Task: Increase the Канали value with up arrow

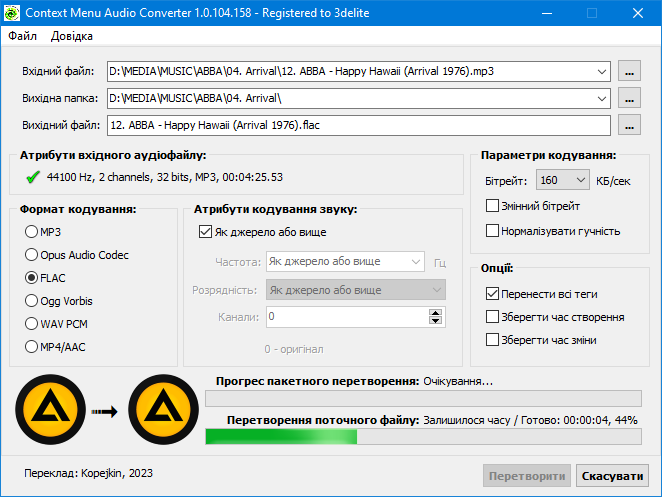Action: click(435, 313)
